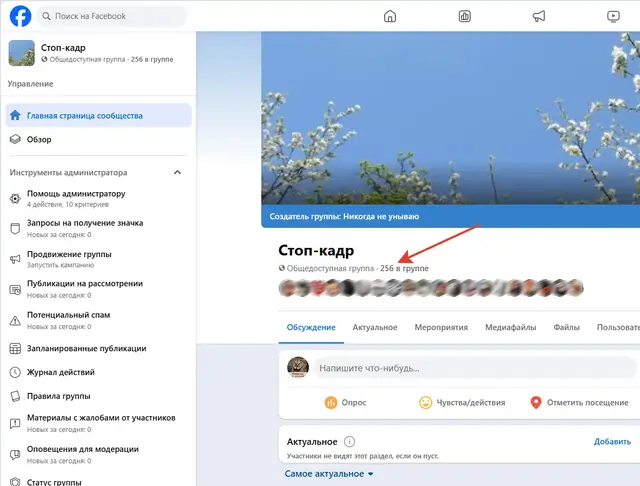Switch to the Актуальное tab

coord(375,327)
